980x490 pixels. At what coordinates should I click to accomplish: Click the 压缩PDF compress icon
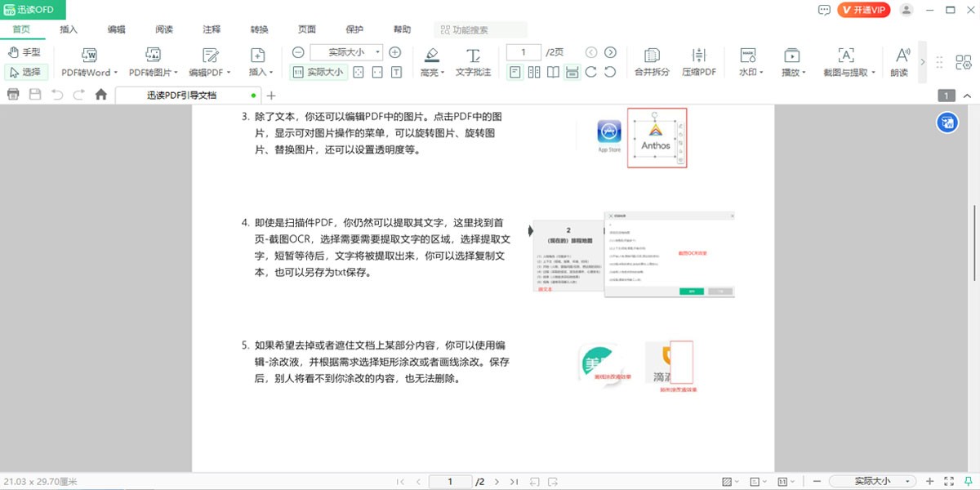point(698,62)
